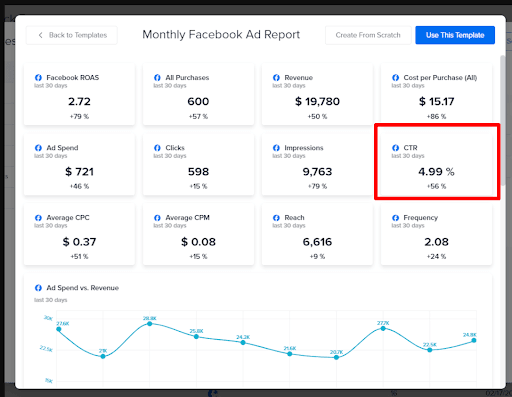Click the 24.2K data point on chart
Image resolution: width=512 pixels, height=397 pixels.
click(x=243, y=343)
